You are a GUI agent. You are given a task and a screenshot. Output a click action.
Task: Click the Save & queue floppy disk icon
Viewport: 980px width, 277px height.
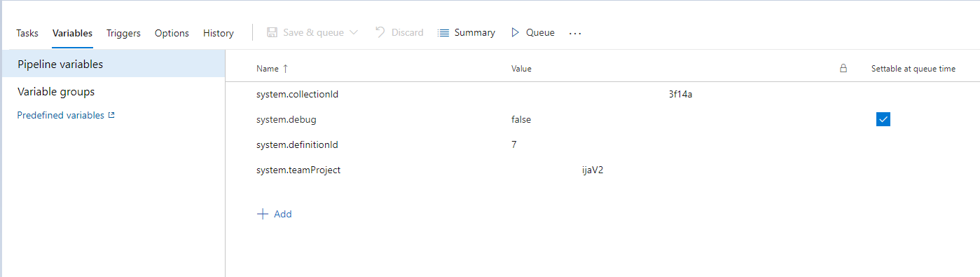coord(272,32)
